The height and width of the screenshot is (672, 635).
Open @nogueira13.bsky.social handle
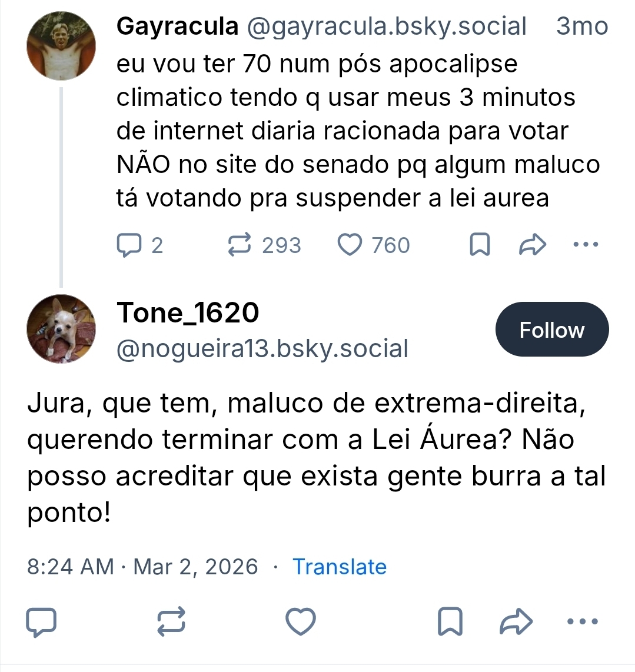(x=262, y=349)
